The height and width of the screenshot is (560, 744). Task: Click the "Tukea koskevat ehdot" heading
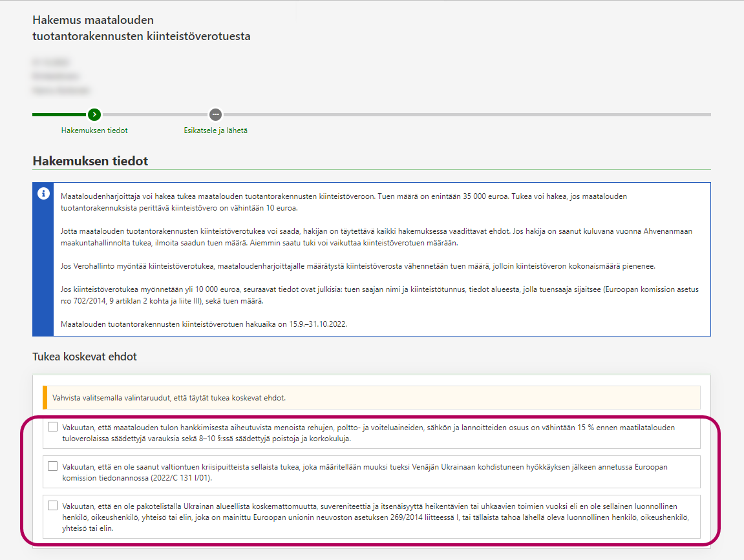click(85, 357)
